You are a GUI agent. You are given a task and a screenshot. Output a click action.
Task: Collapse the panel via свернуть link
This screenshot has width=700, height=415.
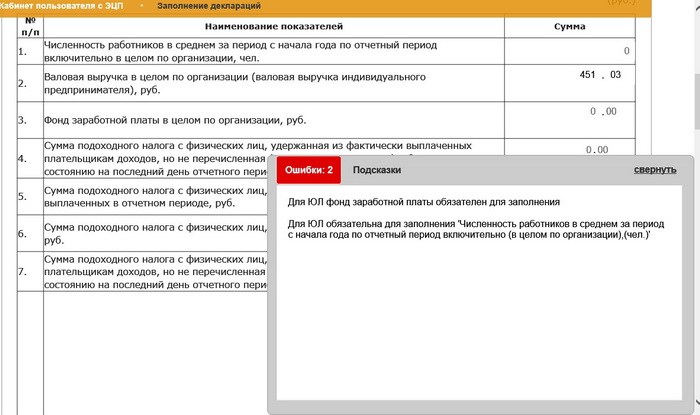click(655, 170)
